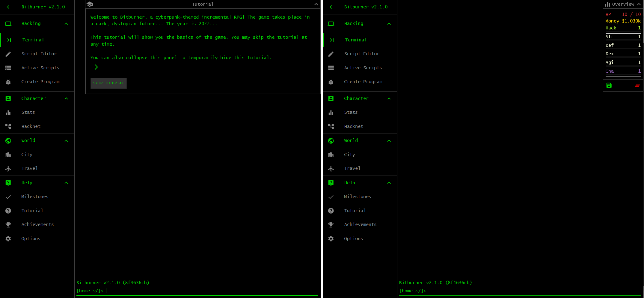Advance tutorial with next arrow

[x=96, y=67]
